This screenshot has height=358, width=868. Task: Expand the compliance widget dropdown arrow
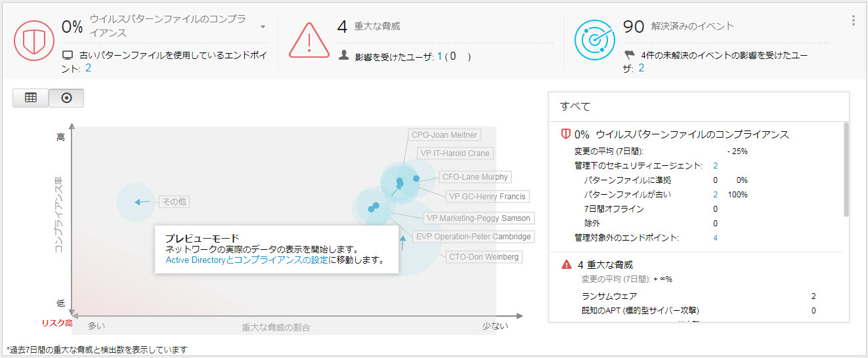point(263,27)
